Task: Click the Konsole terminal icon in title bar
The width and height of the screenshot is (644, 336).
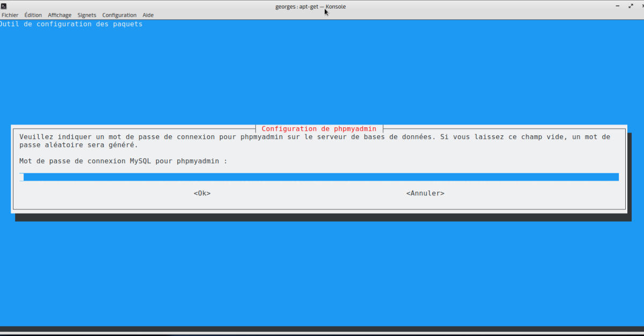Action: (4, 6)
